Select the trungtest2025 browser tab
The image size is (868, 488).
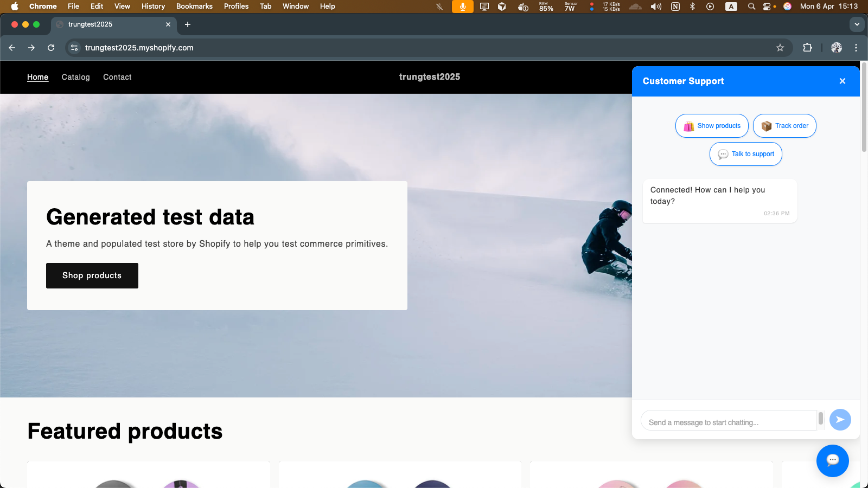click(114, 24)
